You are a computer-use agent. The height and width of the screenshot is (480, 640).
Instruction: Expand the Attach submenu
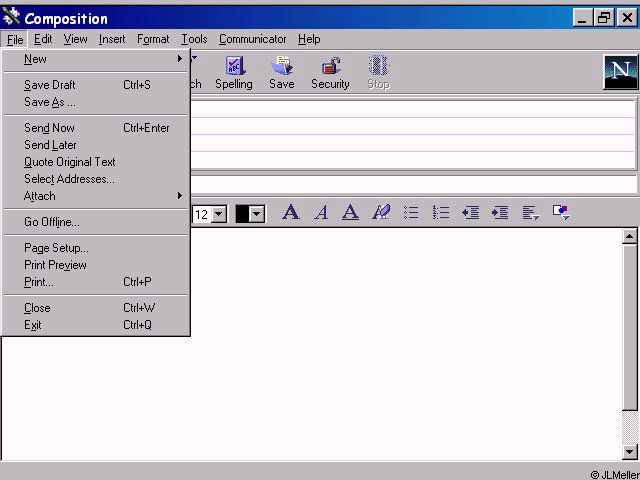[x=96, y=196]
